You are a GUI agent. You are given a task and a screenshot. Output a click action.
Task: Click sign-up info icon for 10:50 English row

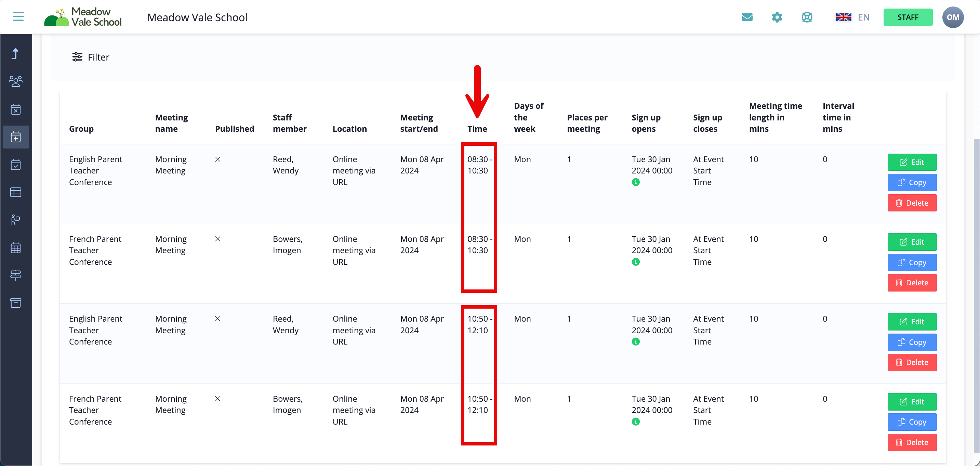[x=636, y=342]
